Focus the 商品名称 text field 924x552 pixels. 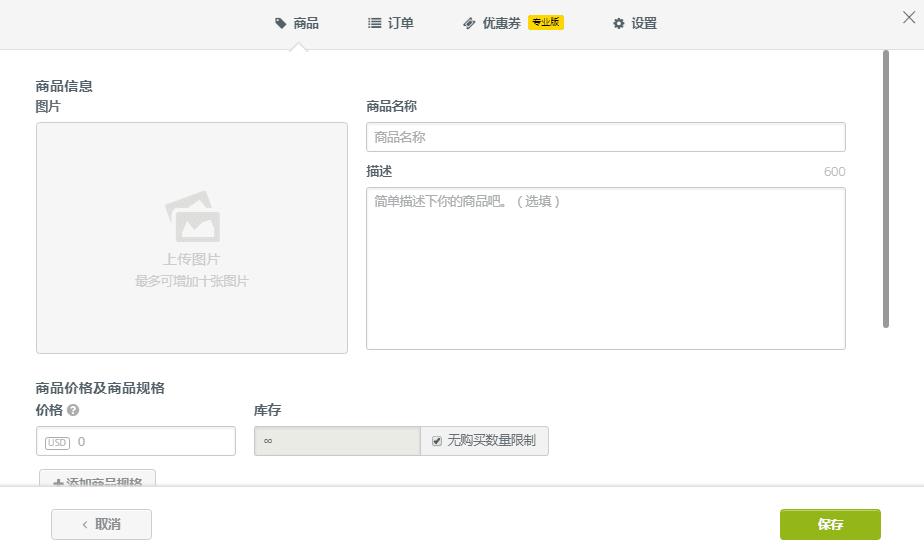point(605,137)
